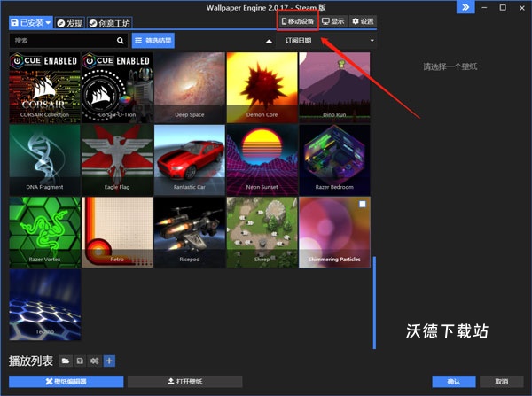Select the DNA Fragment wallpaper
The image size is (532, 396).
click(45, 160)
